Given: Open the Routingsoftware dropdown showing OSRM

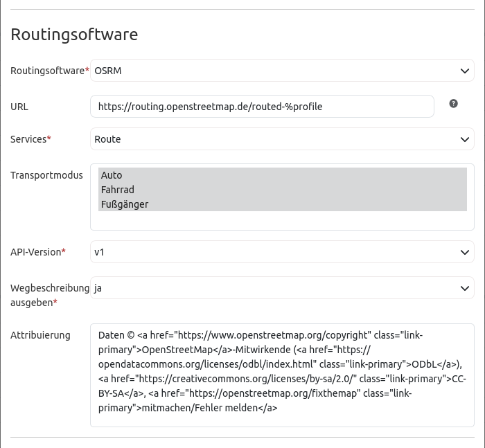Looking at the screenshot, I should [282, 71].
